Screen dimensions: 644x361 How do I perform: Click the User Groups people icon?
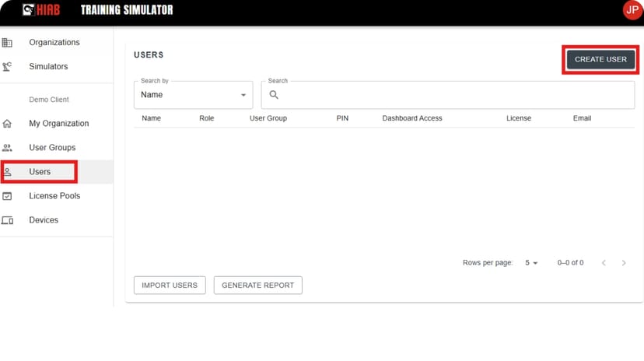(x=7, y=148)
